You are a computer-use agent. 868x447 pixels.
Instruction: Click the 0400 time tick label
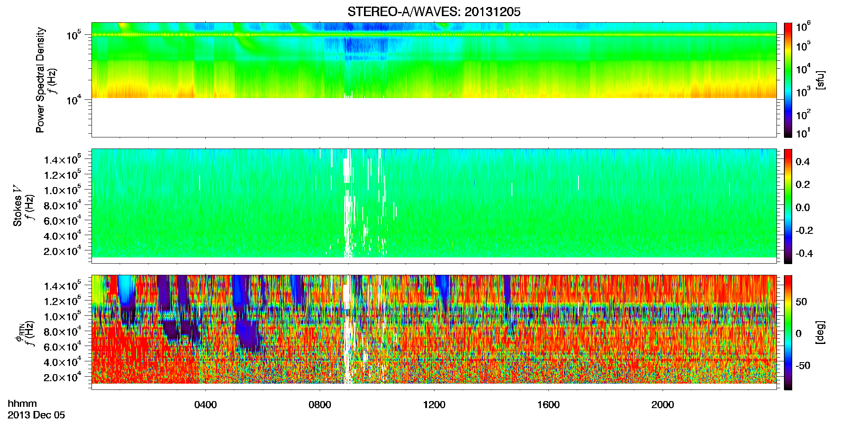tap(205, 405)
